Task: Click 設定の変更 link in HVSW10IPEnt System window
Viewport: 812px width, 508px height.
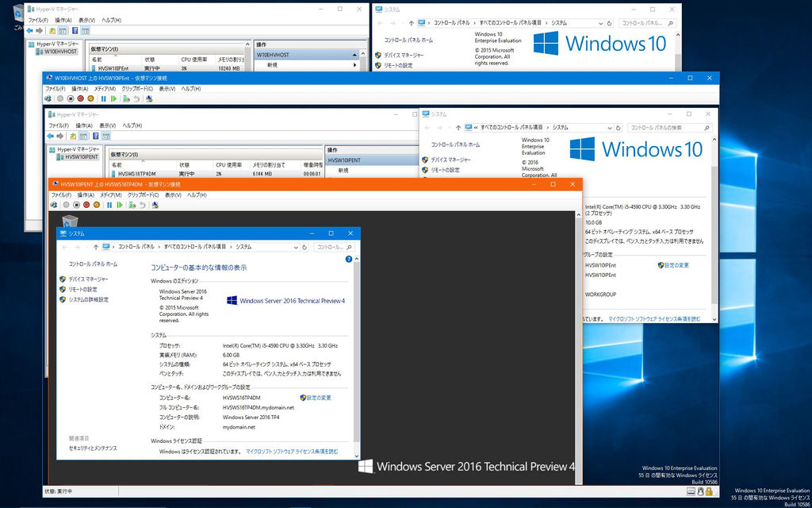Action: click(x=677, y=265)
